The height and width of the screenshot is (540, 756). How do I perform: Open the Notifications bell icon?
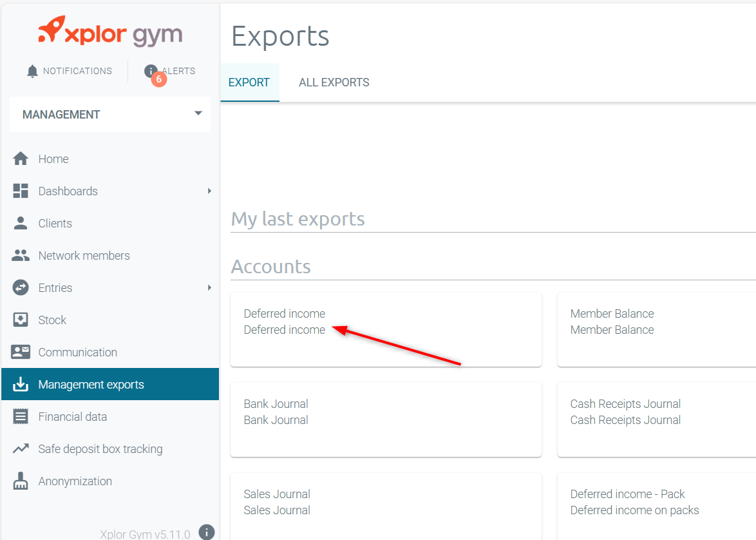(32, 72)
